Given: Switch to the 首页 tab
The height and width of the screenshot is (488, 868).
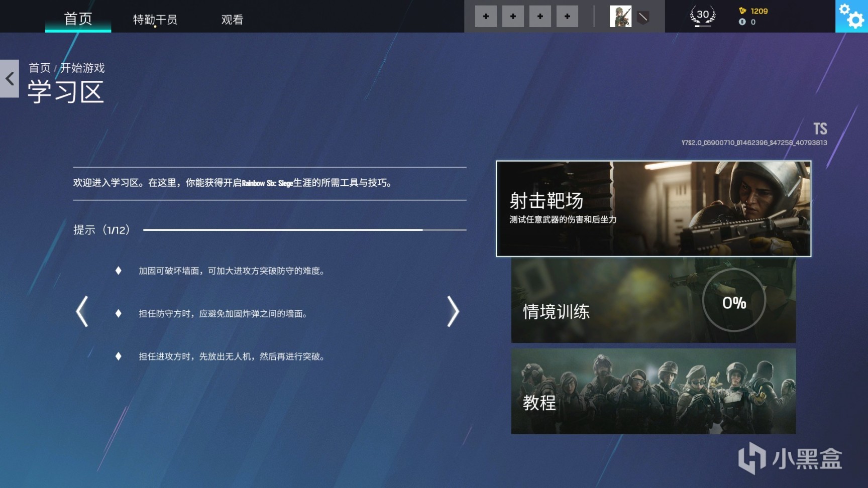Looking at the screenshot, I should click(x=78, y=19).
